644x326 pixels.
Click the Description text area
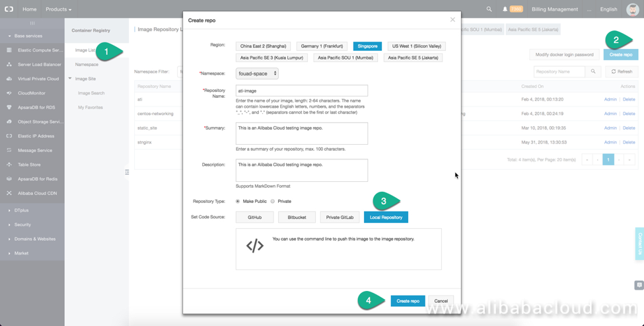coord(302,170)
